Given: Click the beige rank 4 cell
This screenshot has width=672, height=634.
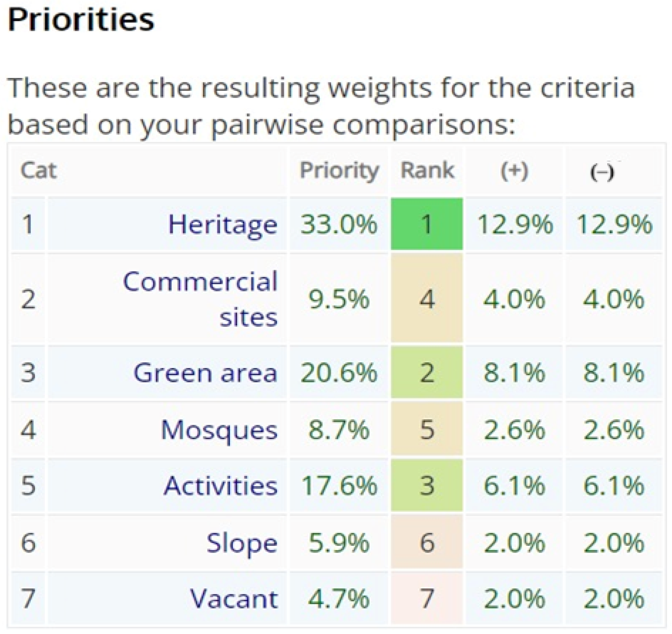Looking at the screenshot, I should (x=427, y=299).
